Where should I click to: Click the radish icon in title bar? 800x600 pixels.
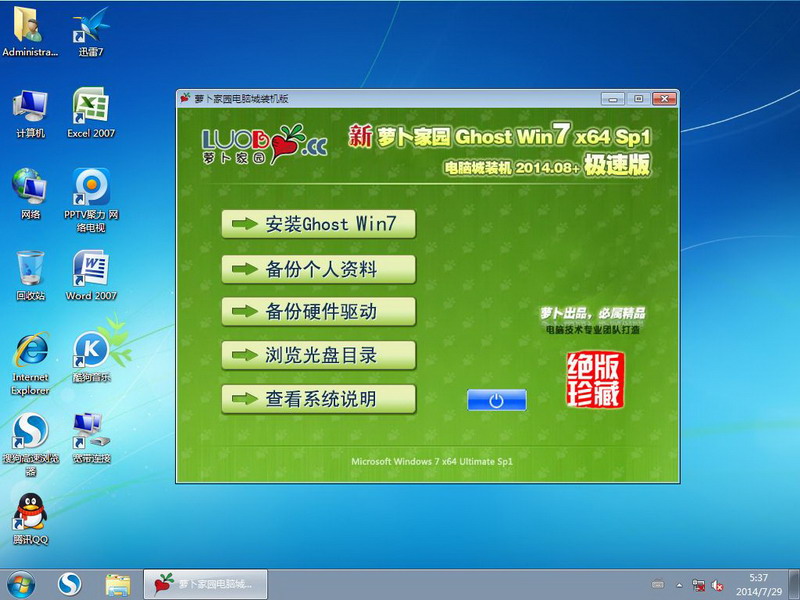coord(185,98)
